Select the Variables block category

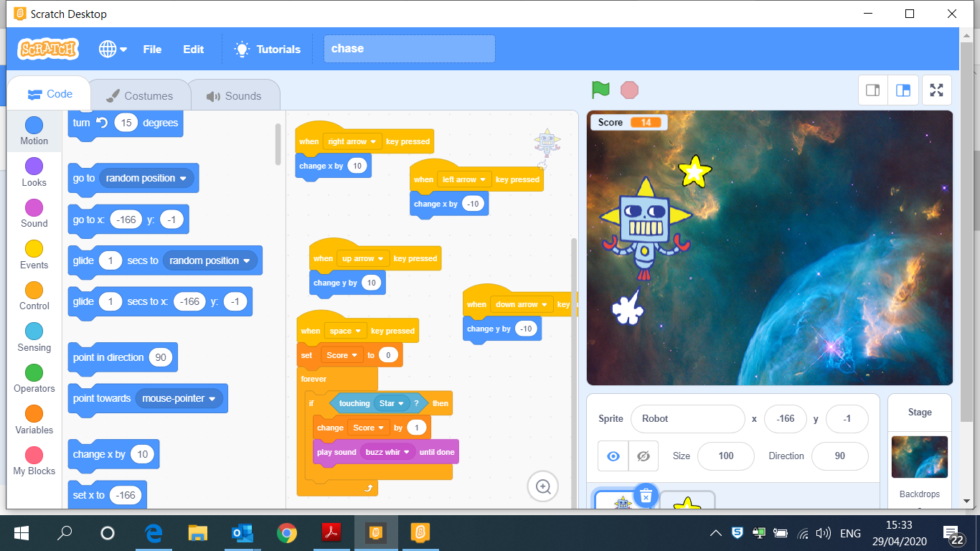(34, 420)
